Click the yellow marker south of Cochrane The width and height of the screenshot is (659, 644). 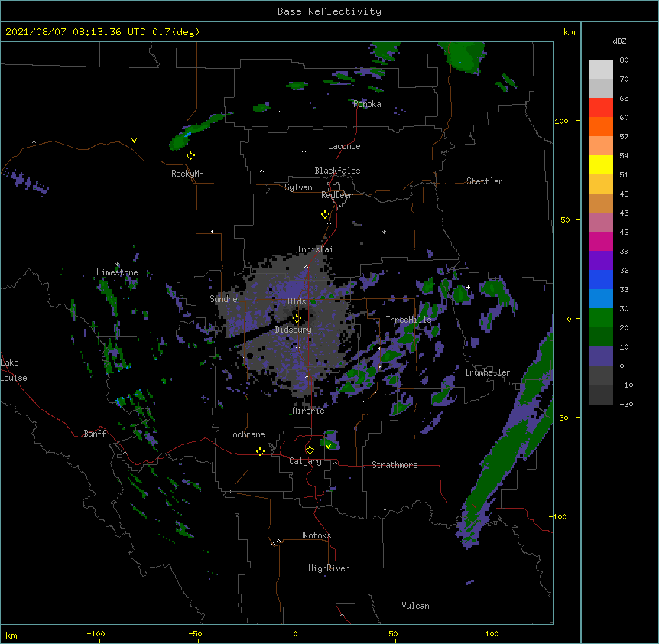click(260, 451)
